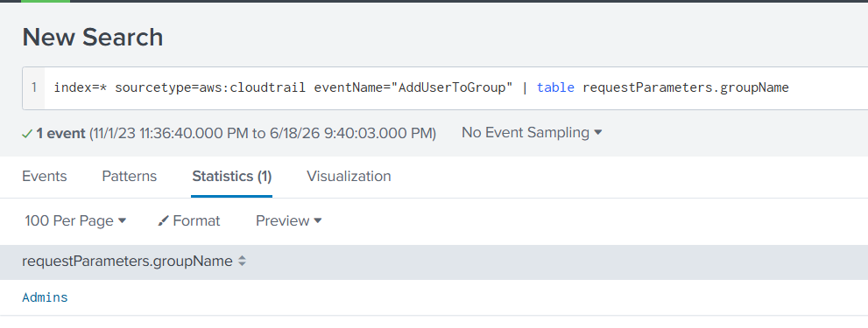Select the Statistics (1) tab
Viewport: 868px width, 328px height.
[x=231, y=177]
